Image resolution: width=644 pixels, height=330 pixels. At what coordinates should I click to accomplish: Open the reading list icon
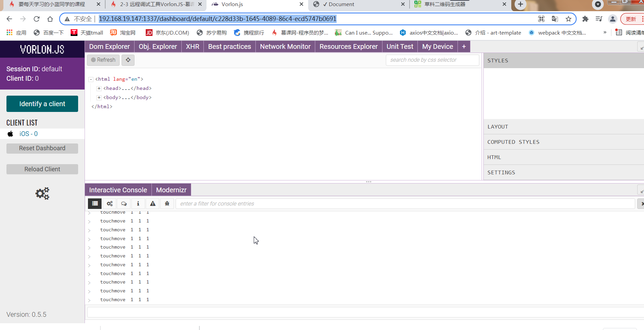pos(619,33)
